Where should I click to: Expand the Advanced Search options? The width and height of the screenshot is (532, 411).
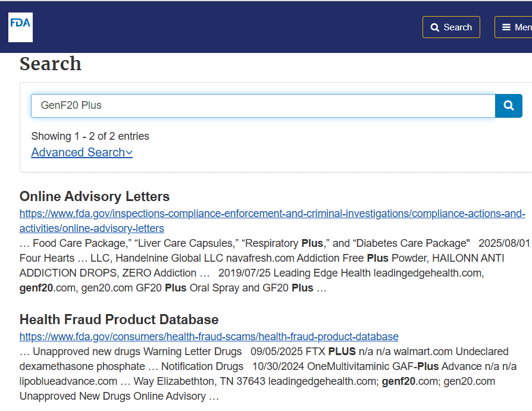click(82, 152)
